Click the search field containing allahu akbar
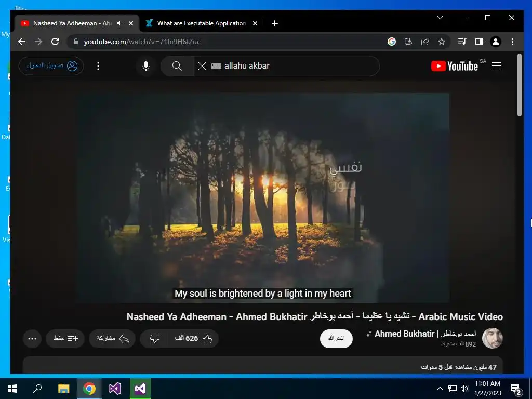 pyautogui.click(x=286, y=66)
